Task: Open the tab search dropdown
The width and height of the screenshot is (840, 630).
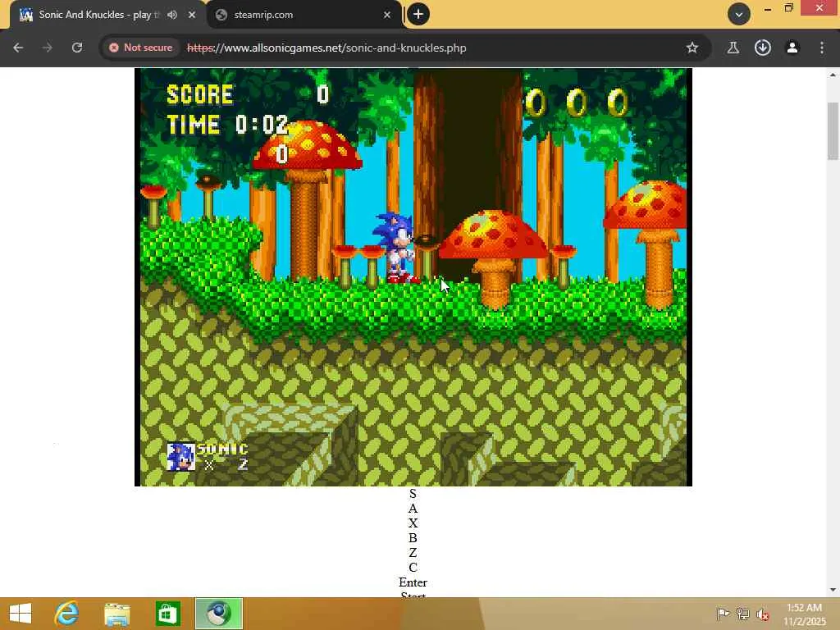Action: point(739,15)
